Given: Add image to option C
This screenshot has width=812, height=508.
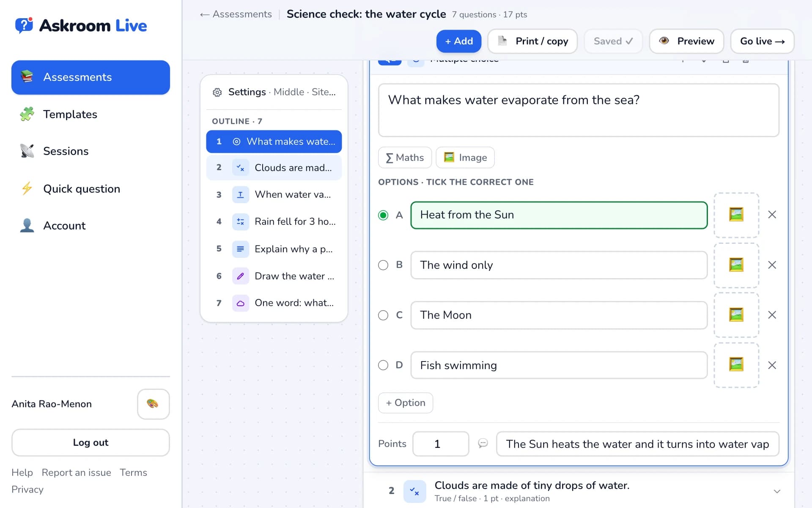Looking at the screenshot, I should 736,315.
